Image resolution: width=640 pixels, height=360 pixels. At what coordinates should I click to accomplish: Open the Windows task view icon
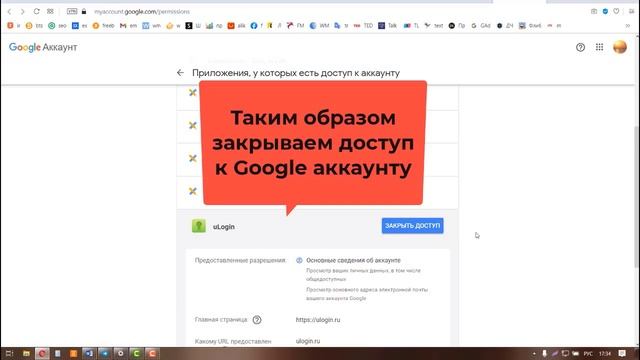(x=9, y=353)
